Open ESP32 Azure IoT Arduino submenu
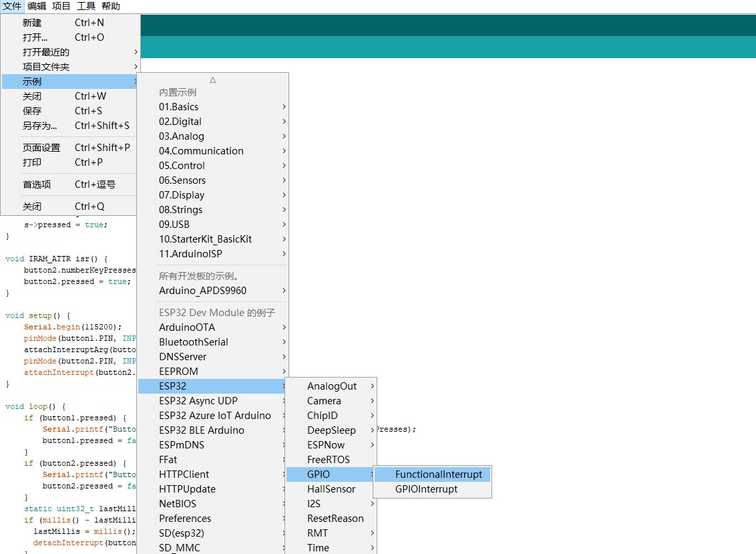 (x=212, y=416)
